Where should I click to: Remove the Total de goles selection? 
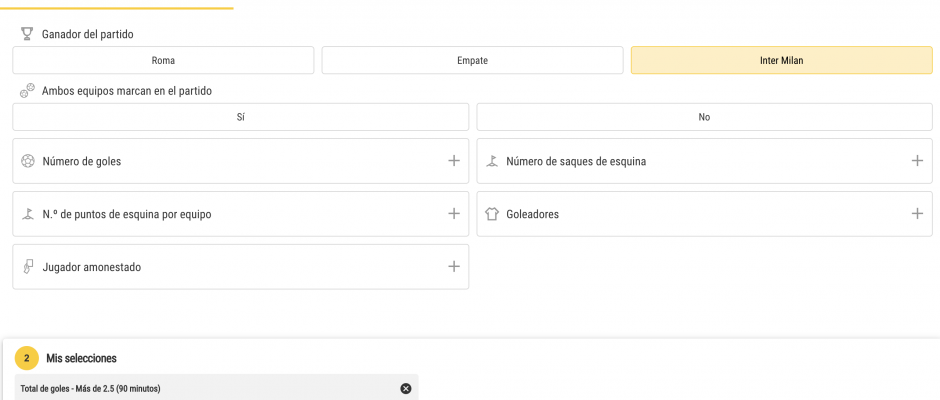tap(406, 389)
